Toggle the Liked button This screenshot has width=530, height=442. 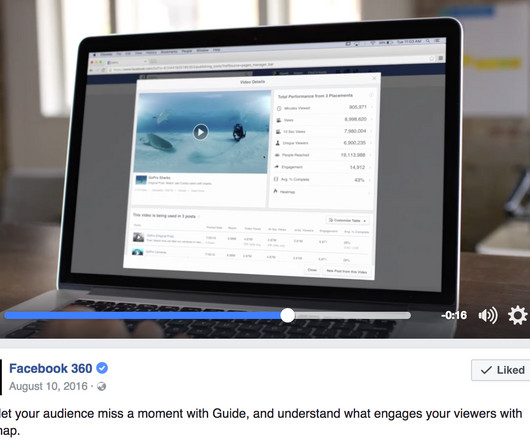(501, 370)
